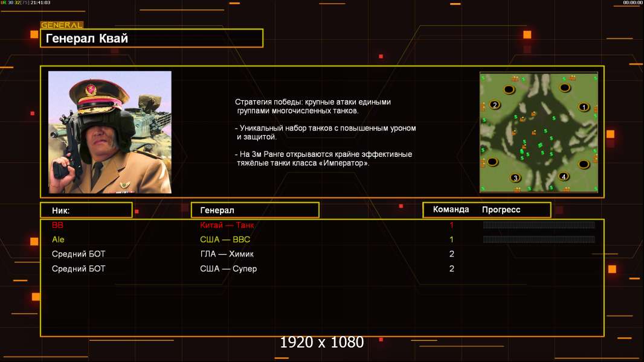Select start position 1 on the minimap
This screenshot has width=644, height=362.
584,107
